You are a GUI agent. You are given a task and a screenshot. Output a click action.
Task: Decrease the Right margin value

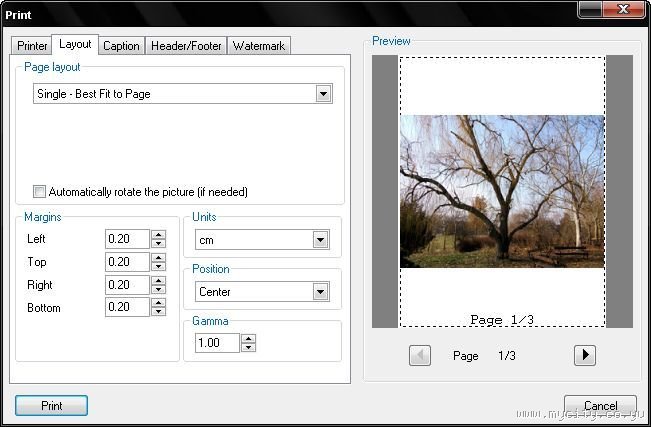tap(159, 289)
